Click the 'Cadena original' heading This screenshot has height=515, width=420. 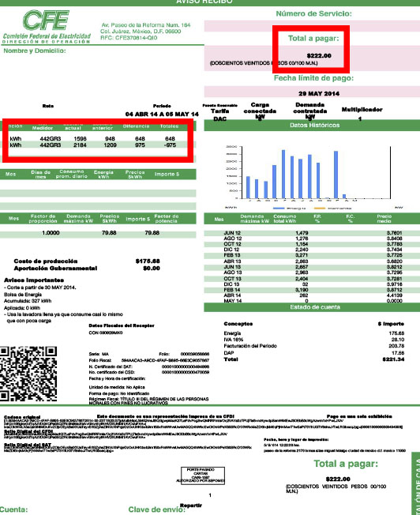coord(22,417)
